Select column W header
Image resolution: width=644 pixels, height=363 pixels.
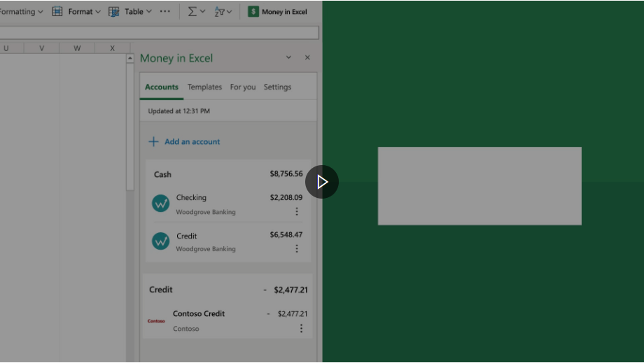pos(77,48)
